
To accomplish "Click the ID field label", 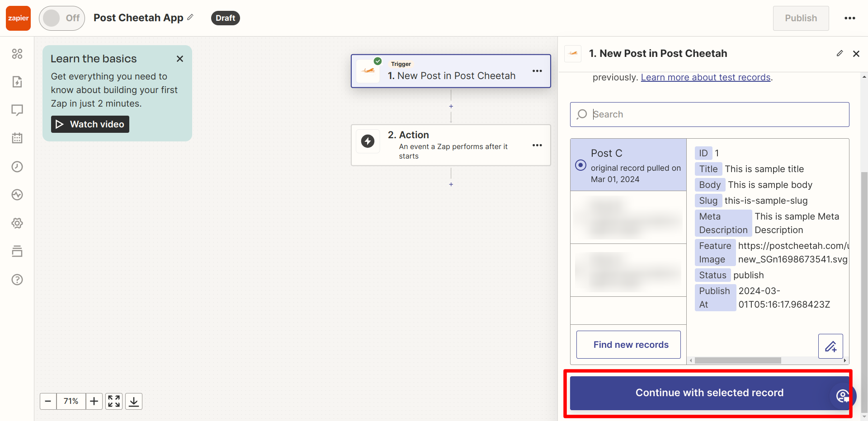I will pyautogui.click(x=703, y=153).
